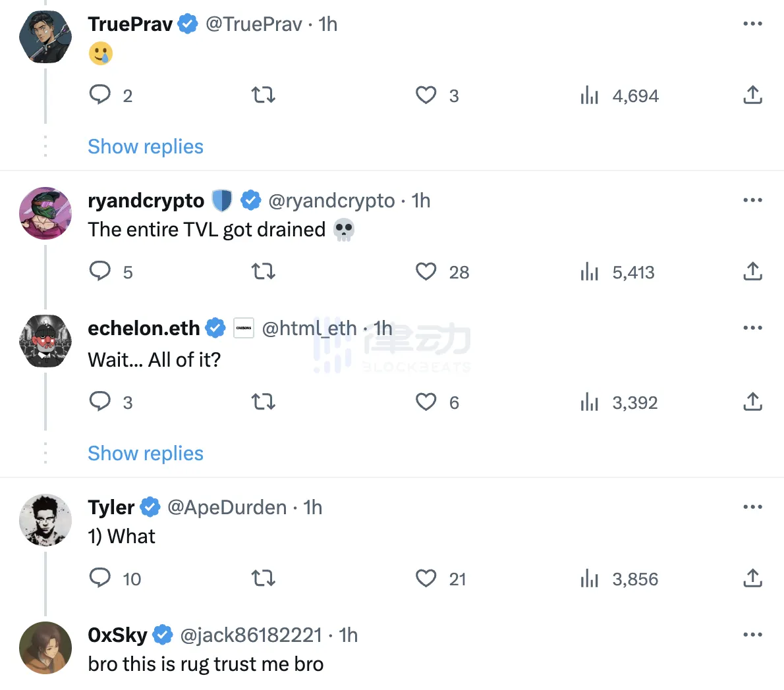This screenshot has width=784, height=690.
Task: Reply to TruePrav's tweet
Action: pos(100,95)
